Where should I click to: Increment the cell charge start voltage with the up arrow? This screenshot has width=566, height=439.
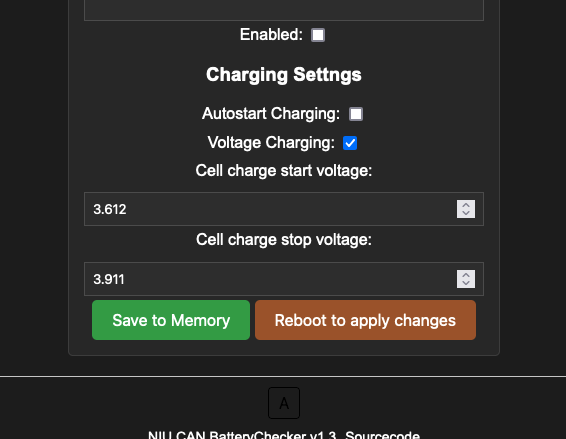(466, 205)
